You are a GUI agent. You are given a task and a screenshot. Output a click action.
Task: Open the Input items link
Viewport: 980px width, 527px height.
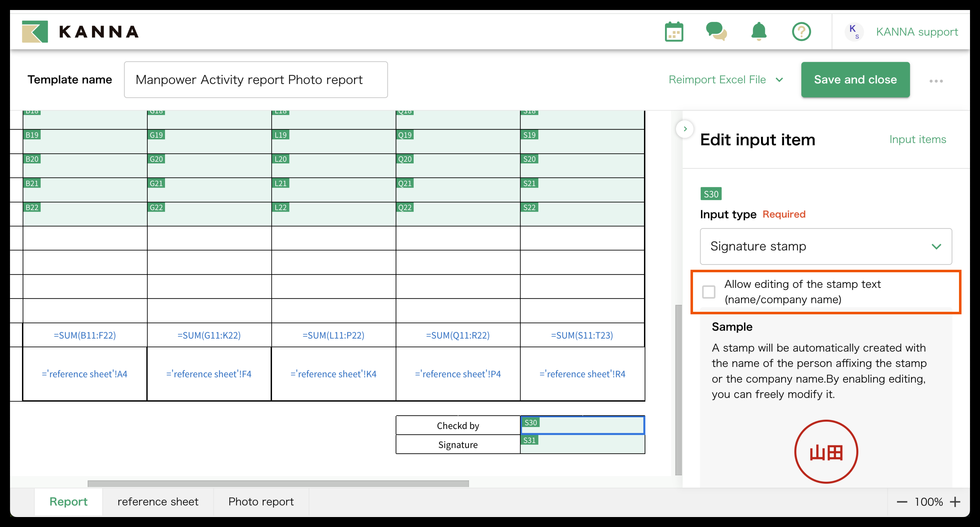(x=917, y=139)
